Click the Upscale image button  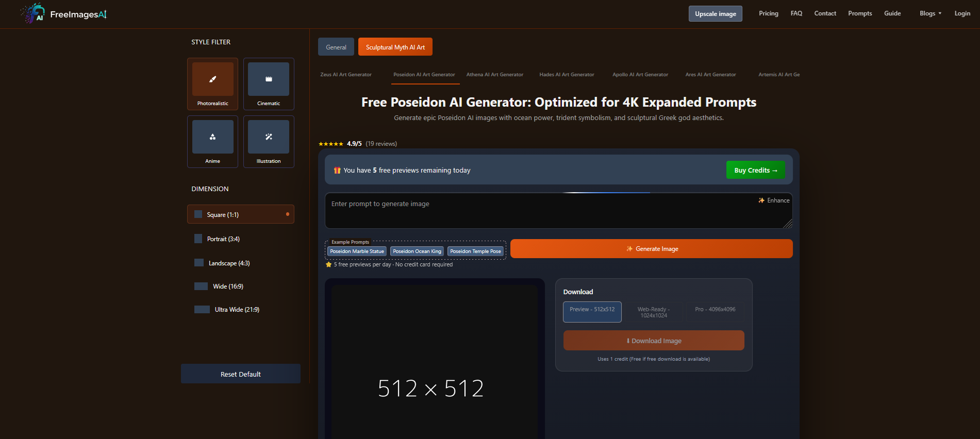coord(716,14)
